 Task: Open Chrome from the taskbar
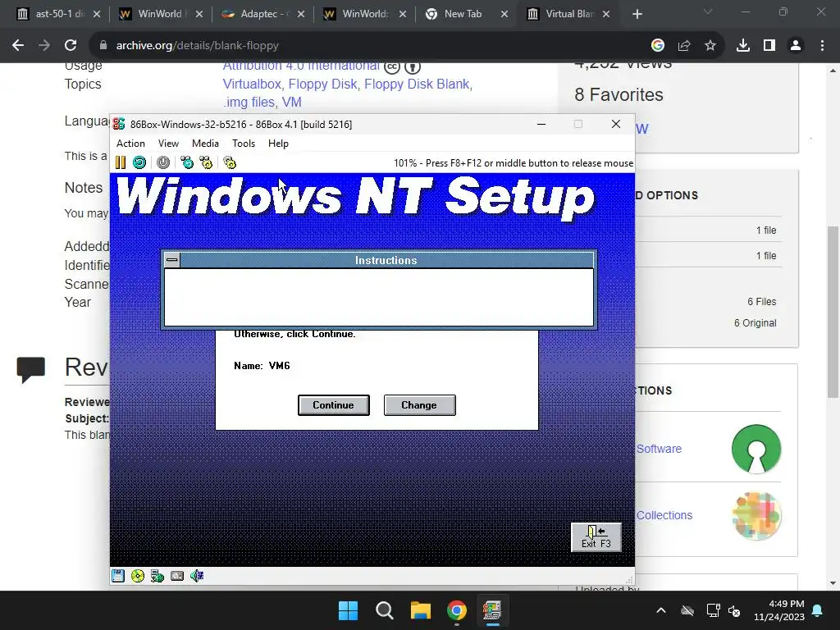click(x=456, y=610)
